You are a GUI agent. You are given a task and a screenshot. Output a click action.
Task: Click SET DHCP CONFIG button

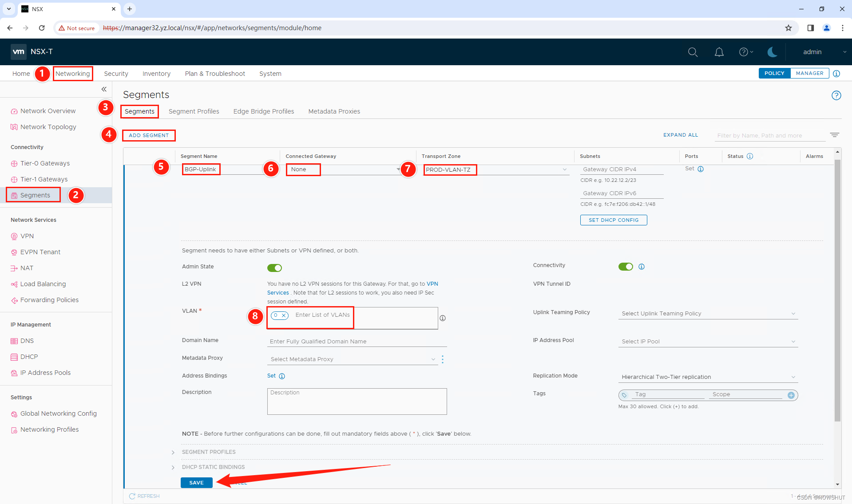614,220
